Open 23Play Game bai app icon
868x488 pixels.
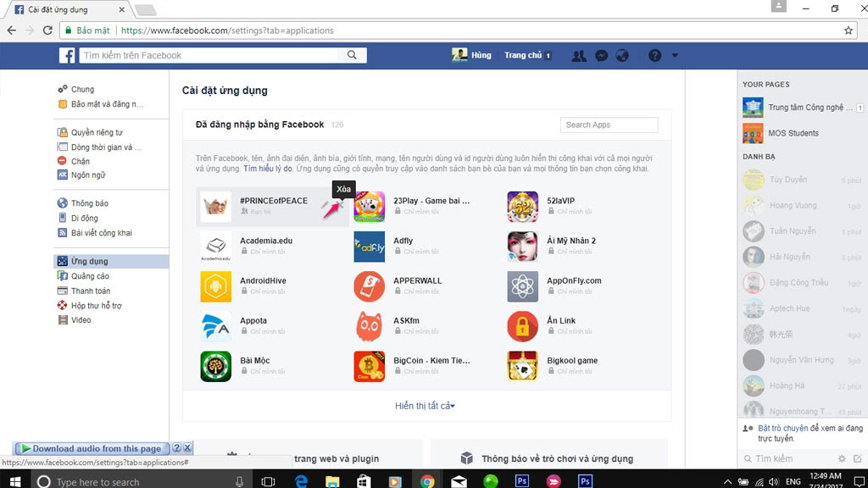tap(370, 207)
